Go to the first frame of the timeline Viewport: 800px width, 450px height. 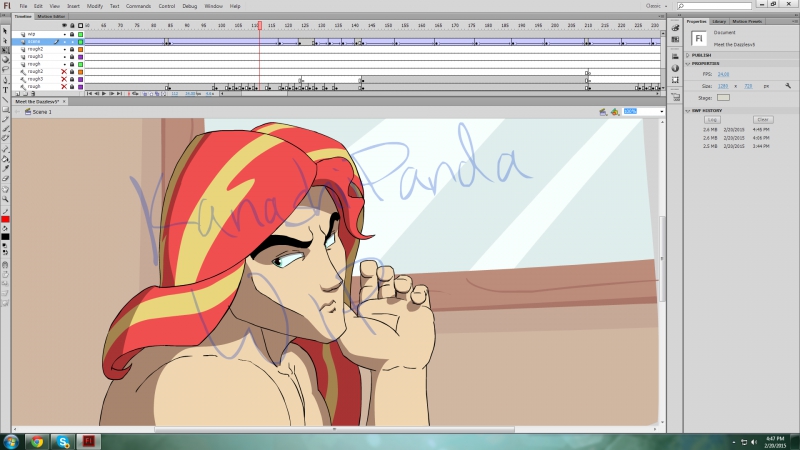click(x=89, y=94)
